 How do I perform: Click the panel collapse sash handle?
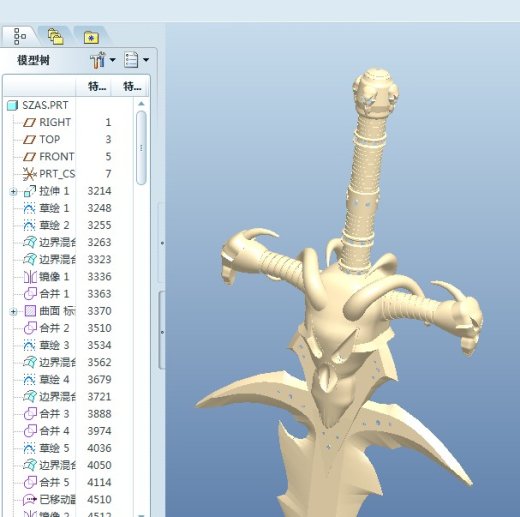tap(162, 243)
